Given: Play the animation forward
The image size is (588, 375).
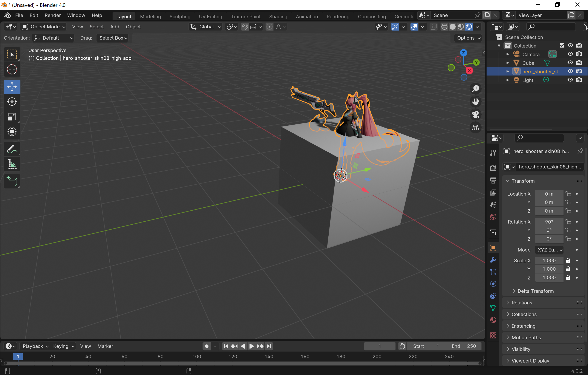Looking at the screenshot, I should click(x=251, y=346).
